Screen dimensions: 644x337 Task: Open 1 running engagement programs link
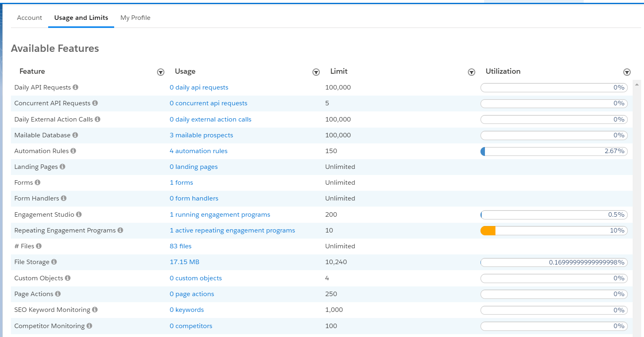[220, 215]
